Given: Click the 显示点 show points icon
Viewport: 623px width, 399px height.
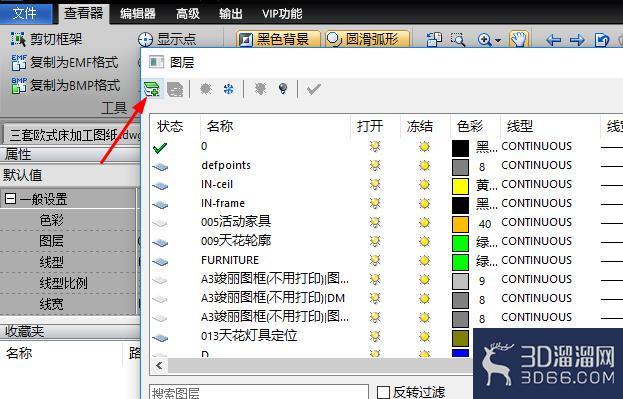Looking at the screenshot, I should (145, 40).
